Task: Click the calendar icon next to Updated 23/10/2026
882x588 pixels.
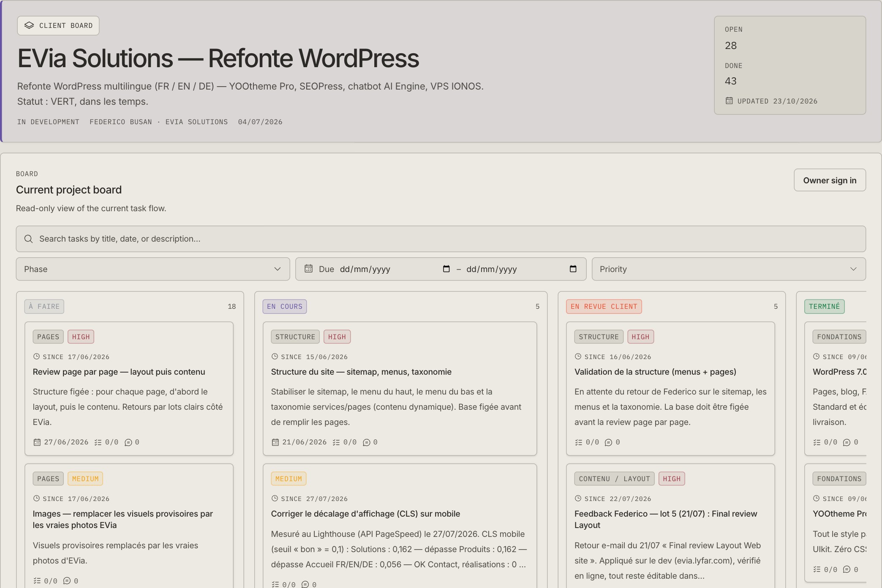Action: tap(729, 101)
